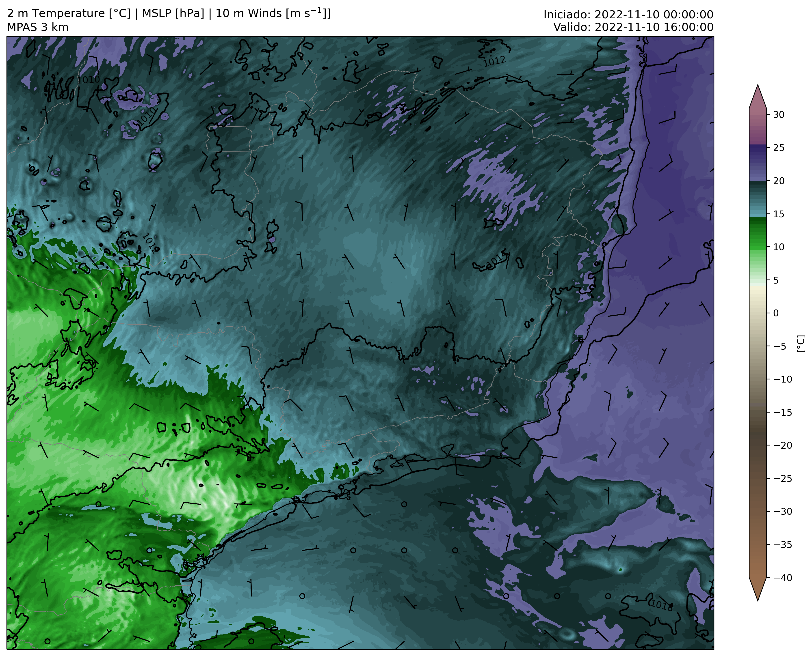The image size is (812, 656).
Task: Click the colorbar tick label "5"
Action: click(x=776, y=280)
